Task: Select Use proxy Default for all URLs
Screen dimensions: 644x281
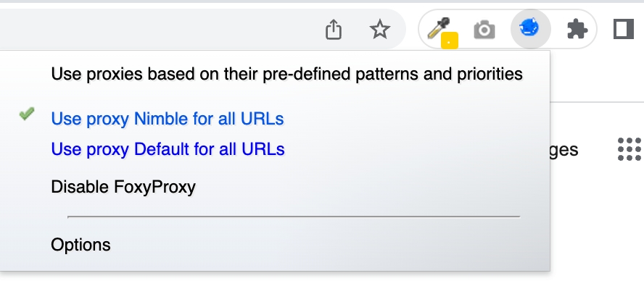Action: pyautogui.click(x=168, y=149)
